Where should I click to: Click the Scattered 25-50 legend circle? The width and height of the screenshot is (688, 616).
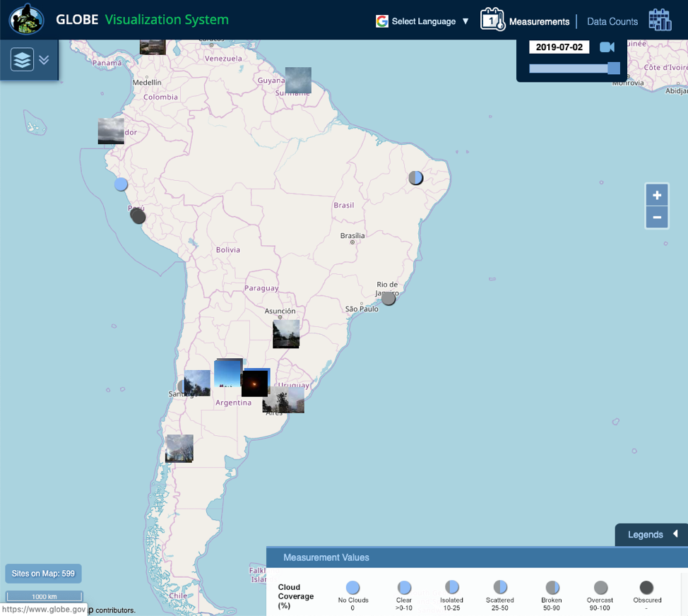coord(500,587)
